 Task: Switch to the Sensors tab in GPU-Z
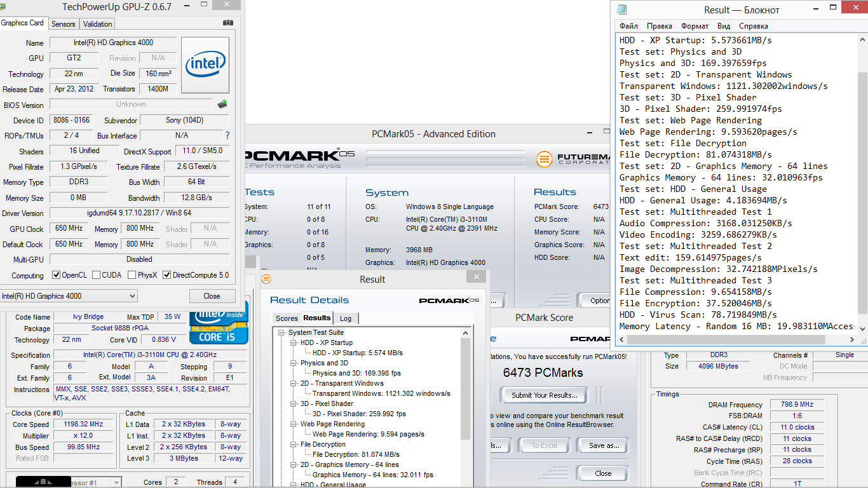point(64,24)
